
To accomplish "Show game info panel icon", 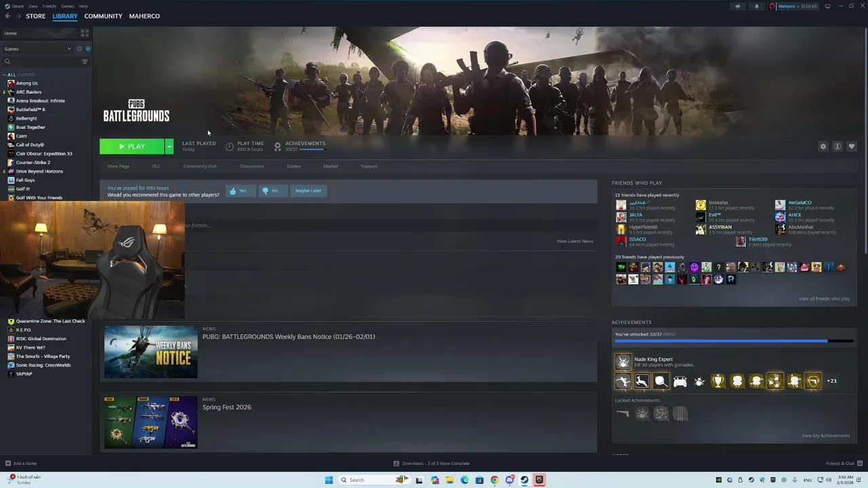I will tap(837, 146).
